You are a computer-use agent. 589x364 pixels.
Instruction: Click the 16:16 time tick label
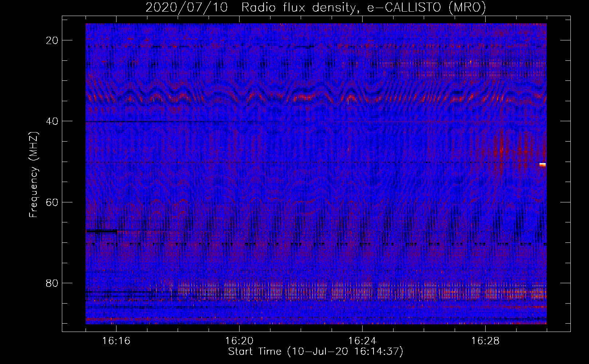click(116, 341)
